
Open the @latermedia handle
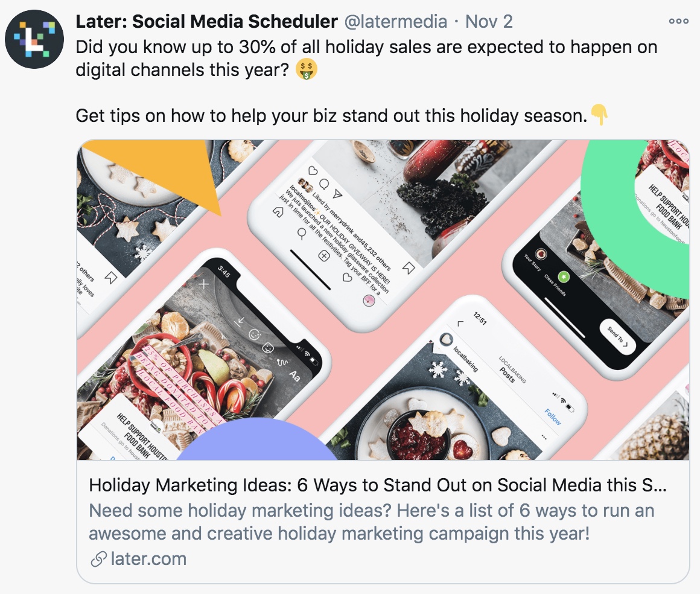tap(395, 22)
